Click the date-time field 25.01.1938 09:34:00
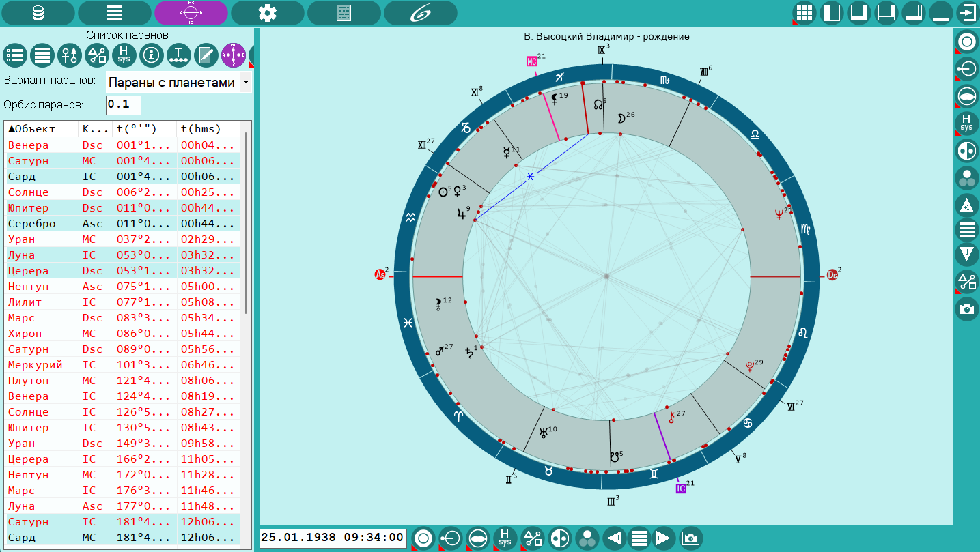Viewport: 980px width, 552px height. (333, 538)
